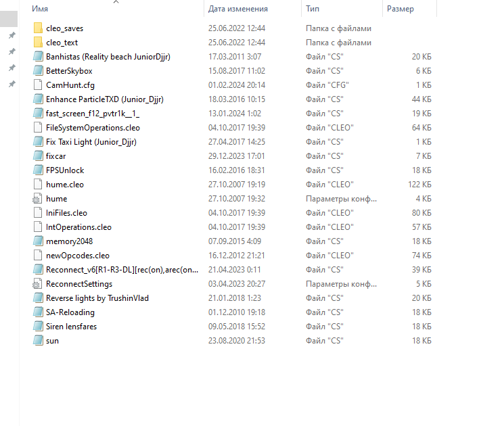This screenshot has height=426, width=504.
Task: Select Reverse lights by TrushinVlad file
Action: pos(97,298)
